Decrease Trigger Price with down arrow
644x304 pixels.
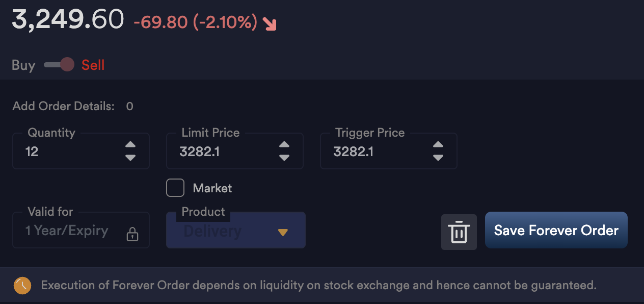[438, 158]
